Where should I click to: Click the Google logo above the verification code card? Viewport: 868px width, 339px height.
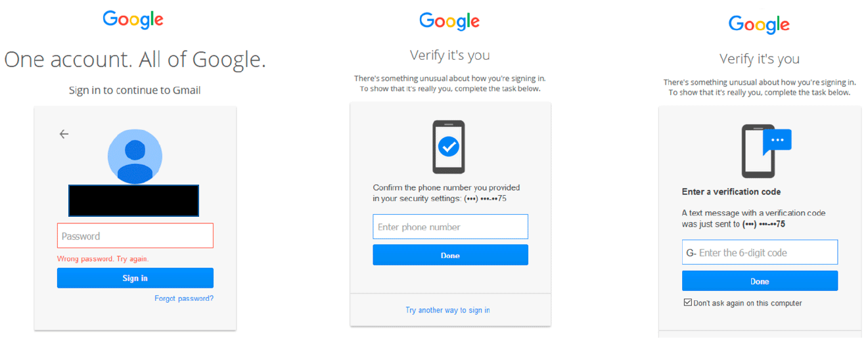tap(759, 25)
